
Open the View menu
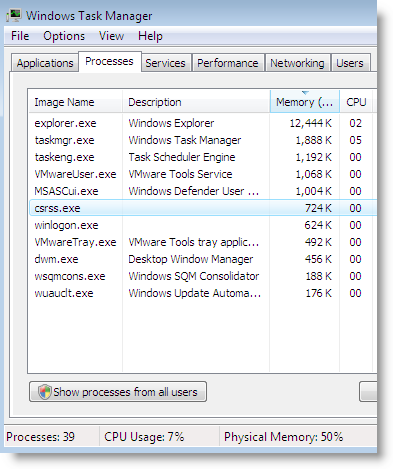click(x=111, y=36)
